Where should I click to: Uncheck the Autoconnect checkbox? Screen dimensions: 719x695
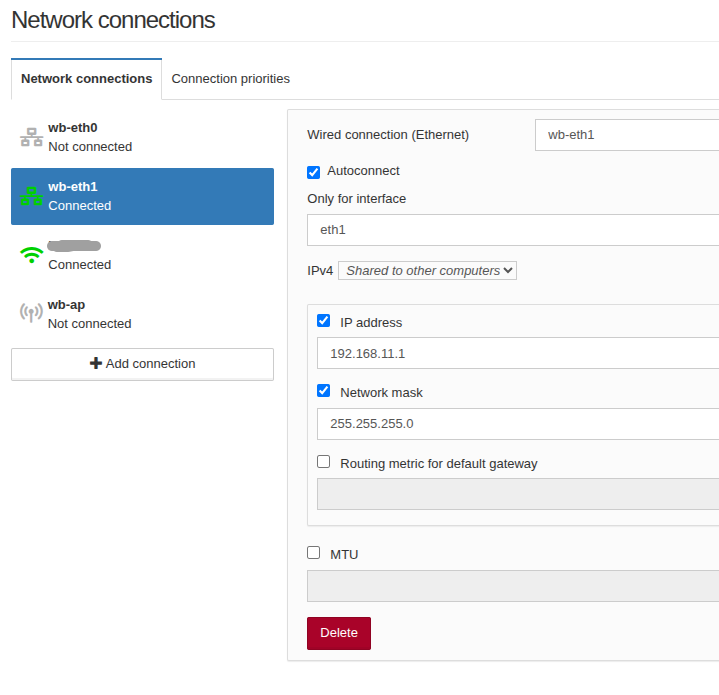click(314, 172)
